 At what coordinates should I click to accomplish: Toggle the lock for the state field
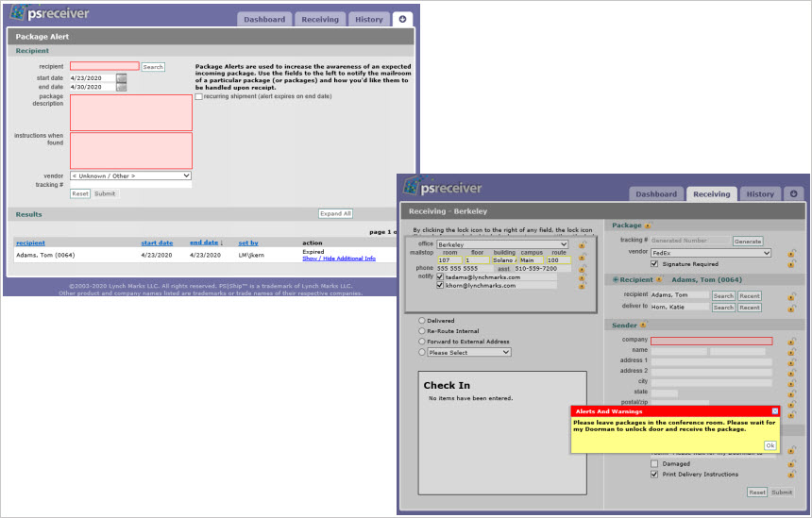(791, 393)
